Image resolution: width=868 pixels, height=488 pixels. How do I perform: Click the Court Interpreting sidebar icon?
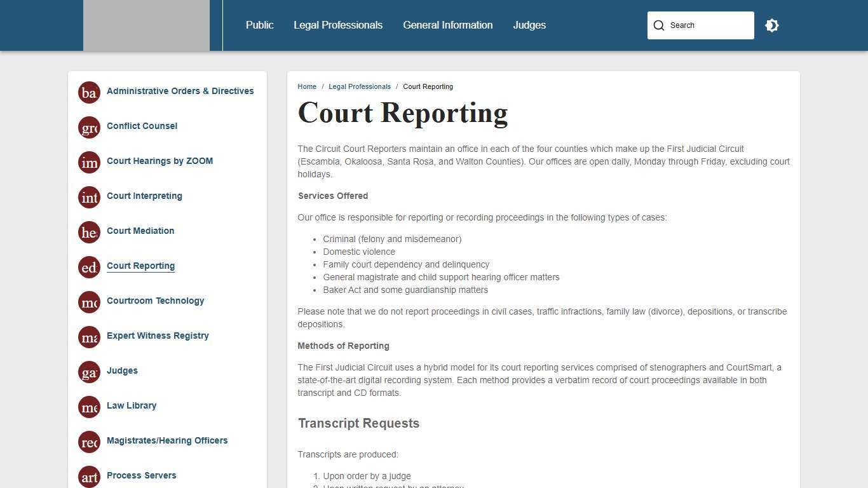coord(89,197)
